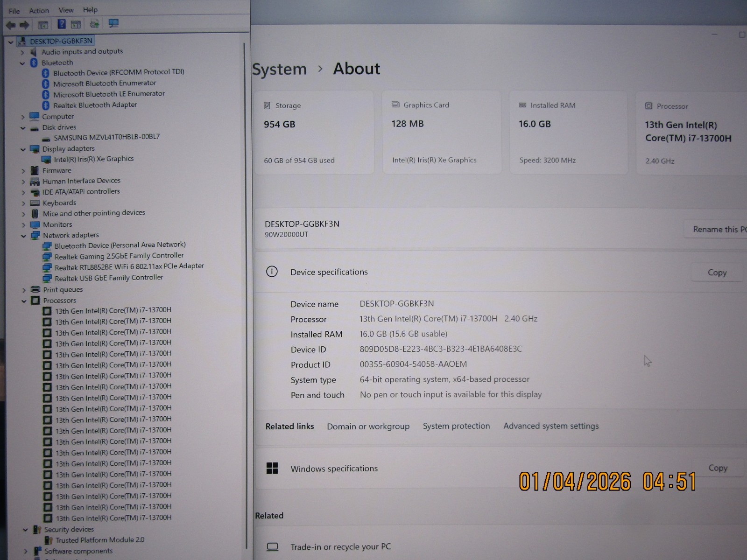The height and width of the screenshot is (560, 747).
Task: Click the Device ID value 809D05D8-E223-4BC3-B323-4E1BA6408E3C
Action: 441,349
